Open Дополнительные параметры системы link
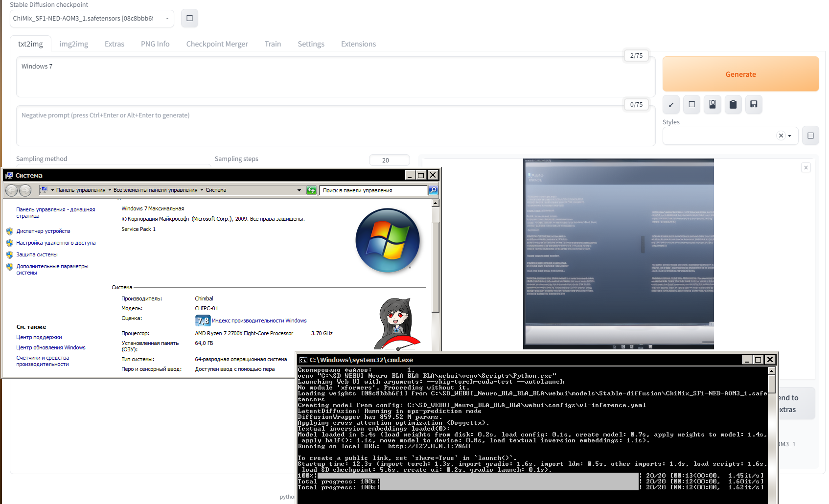This screenshot has height=504, width=829. [x=52, y=270]
